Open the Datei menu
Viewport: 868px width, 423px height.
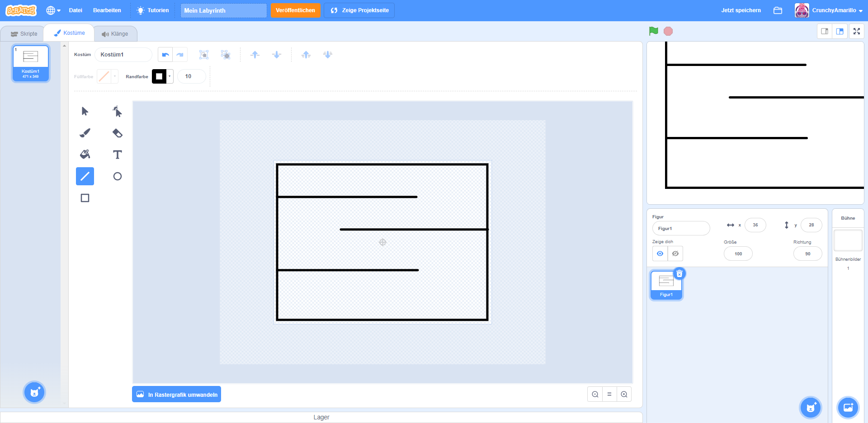[x=75, y=10]
